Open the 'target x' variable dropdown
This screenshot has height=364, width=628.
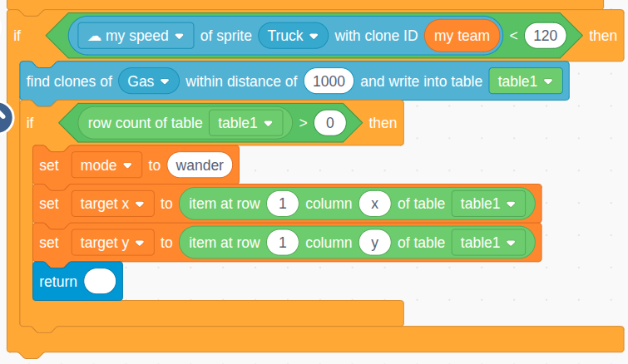tap(112, 204)
